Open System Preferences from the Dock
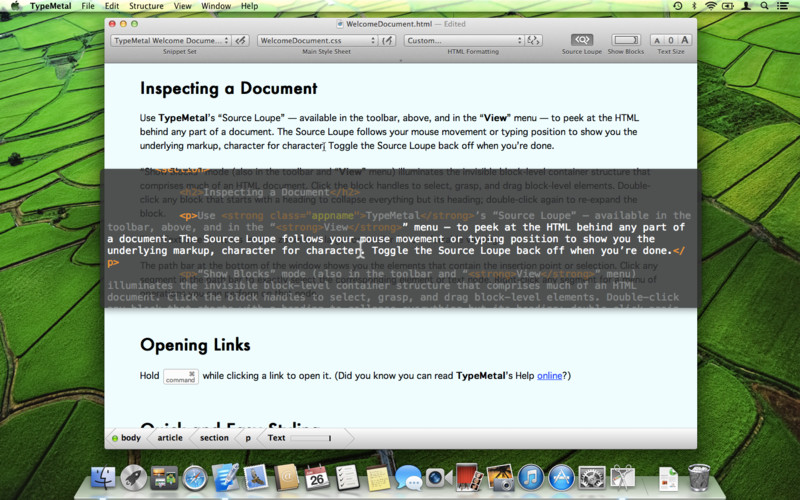This screenshot has width=800, height=500. [x=592, y=478]
